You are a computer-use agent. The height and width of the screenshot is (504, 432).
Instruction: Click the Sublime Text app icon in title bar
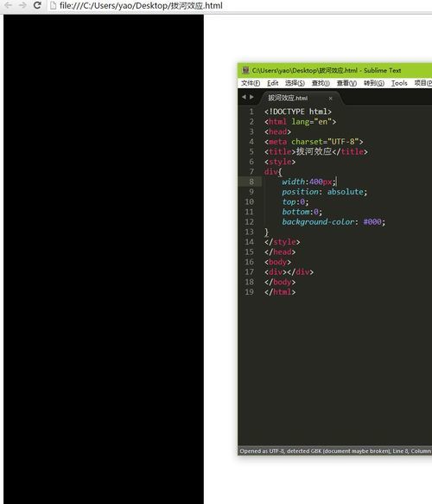(x=245, y=70)
